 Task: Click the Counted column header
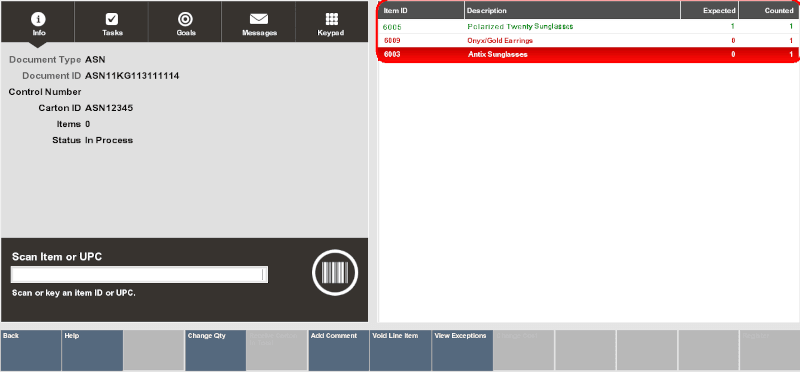click(769, 10)
